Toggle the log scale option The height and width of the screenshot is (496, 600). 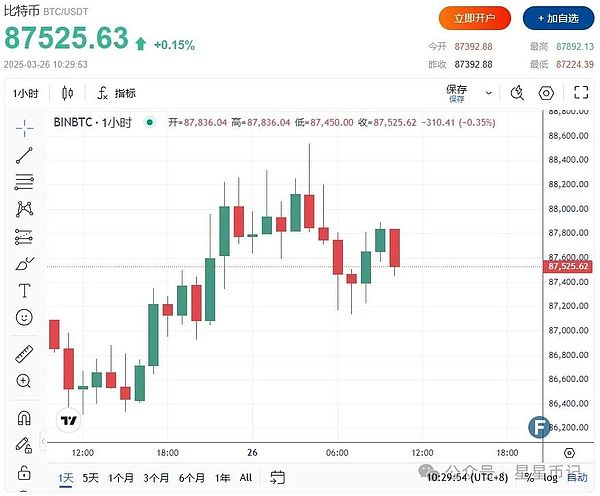(550, 478)
